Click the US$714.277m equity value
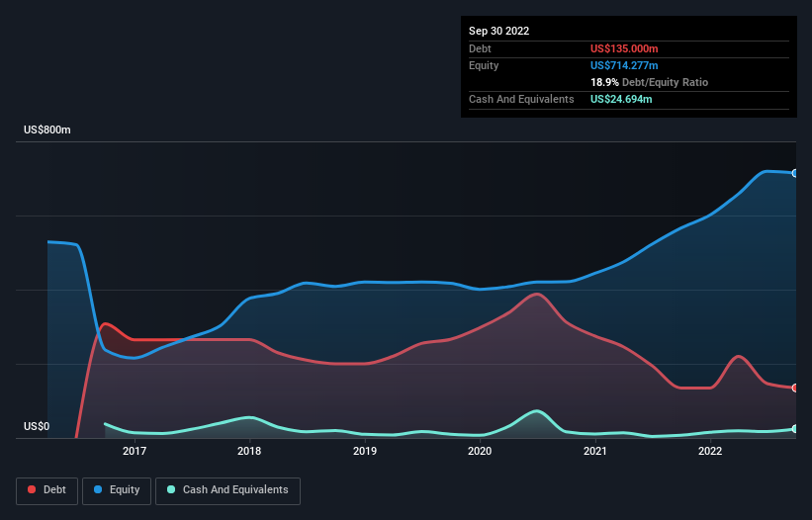Screen dimensions: 812x520 [x=624, y=65]
